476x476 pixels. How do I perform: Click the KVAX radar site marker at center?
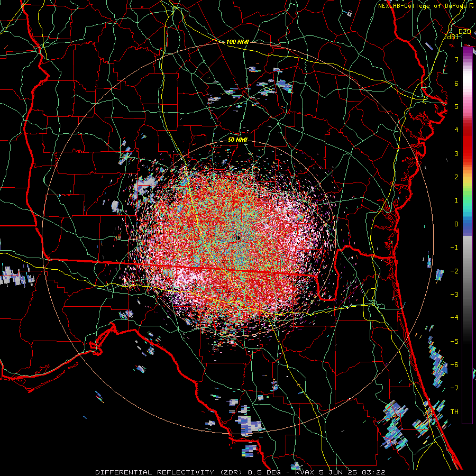click(238, 239)
